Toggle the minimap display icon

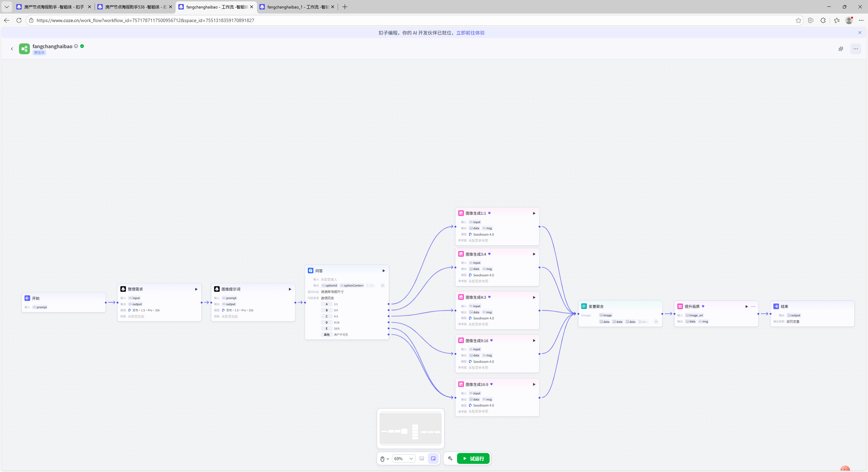[x=433, y=458]
